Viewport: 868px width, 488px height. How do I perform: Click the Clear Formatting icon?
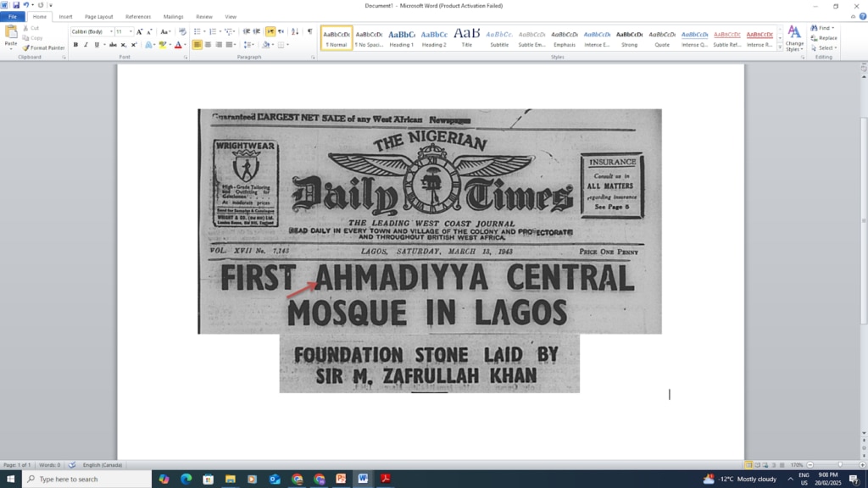coord(183,31)
